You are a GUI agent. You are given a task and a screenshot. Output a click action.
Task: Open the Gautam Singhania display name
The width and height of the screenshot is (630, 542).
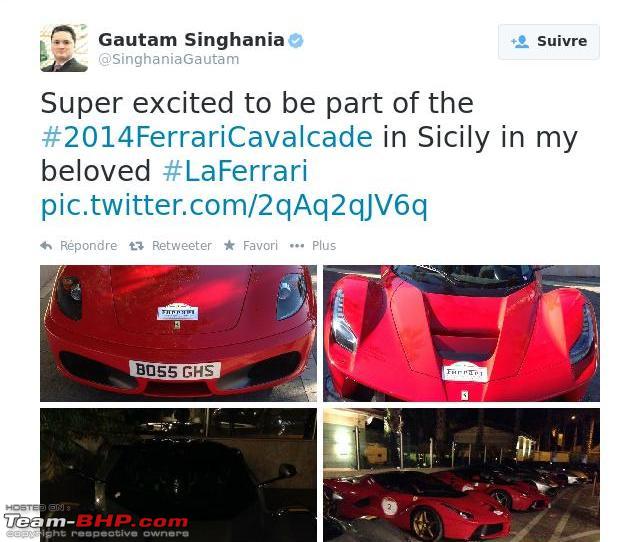pos(191,40)
